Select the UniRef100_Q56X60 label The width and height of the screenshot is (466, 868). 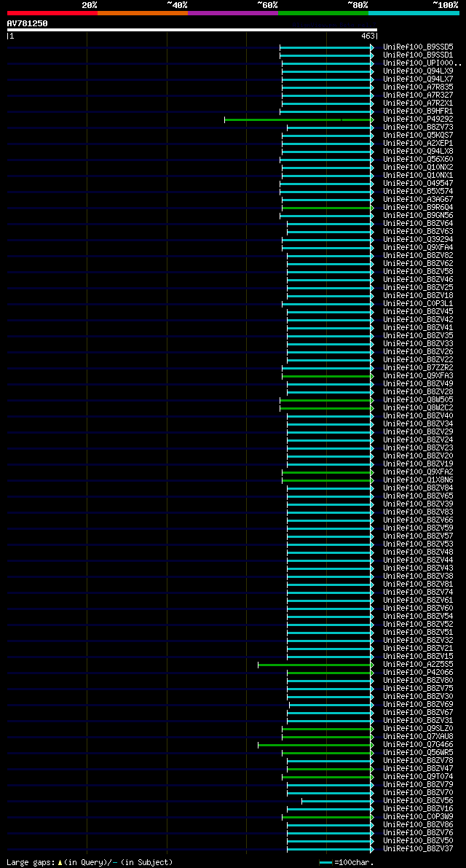tap(418, 160)
